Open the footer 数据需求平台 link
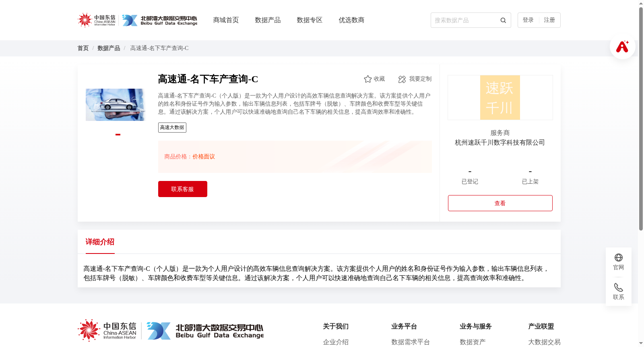This screenshot has height=347, width=644. point(411,342)
